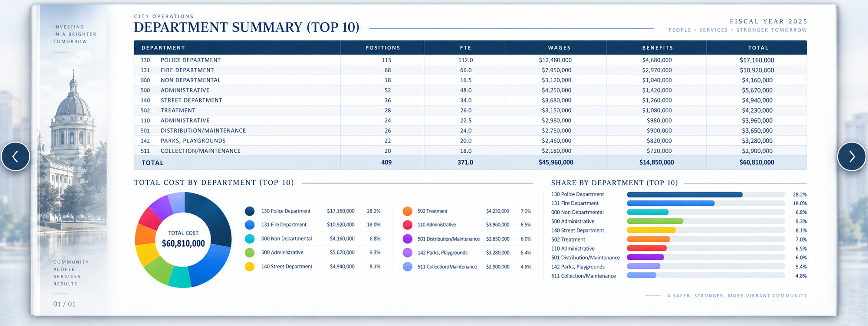This screenshot has width=868, height=326.
Task: Select the total positions 409 cell
Action: pos(386,162)
